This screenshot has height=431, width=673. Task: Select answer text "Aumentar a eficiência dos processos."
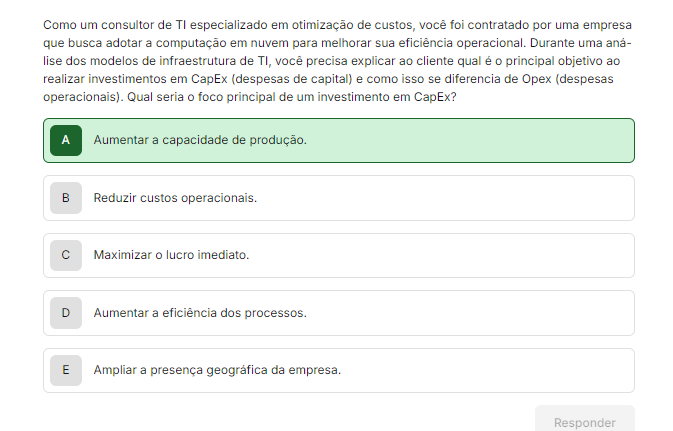[x=200, y=313]
